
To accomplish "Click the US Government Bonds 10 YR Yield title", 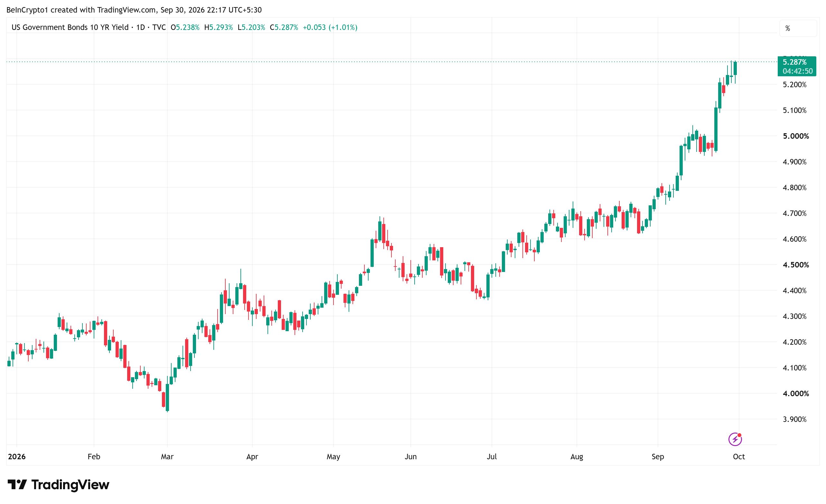I will [x=70, y=27].
